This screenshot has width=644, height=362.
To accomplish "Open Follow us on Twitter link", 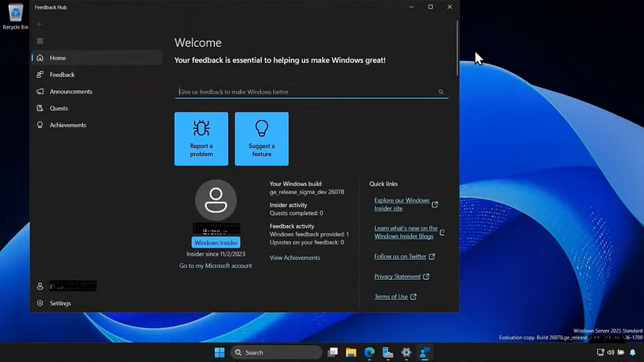I will click(400, 257).
